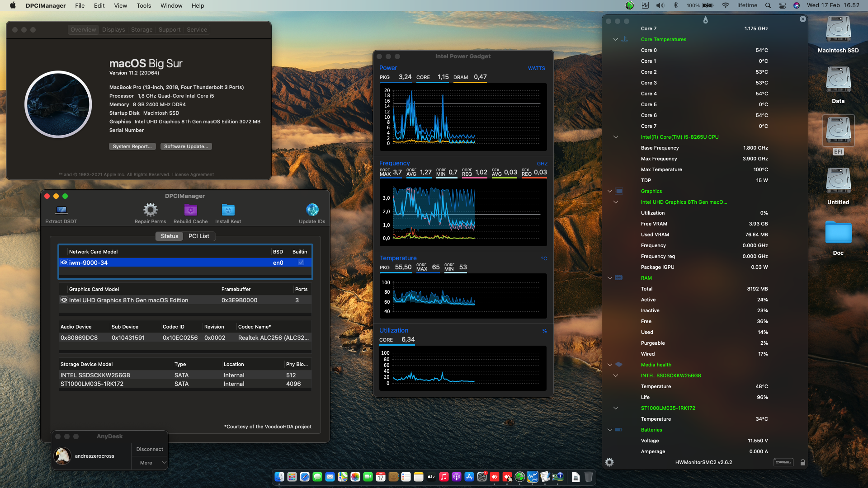The height and width of the screenshot is (488, 868).
Task: Select the Status tab in DPCIManager
Action: (170, 236)
